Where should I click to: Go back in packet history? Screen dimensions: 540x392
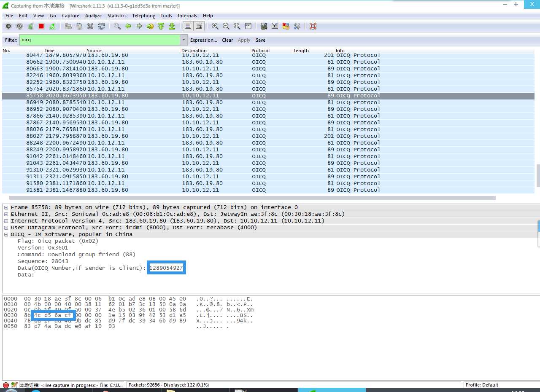(128, 26)
